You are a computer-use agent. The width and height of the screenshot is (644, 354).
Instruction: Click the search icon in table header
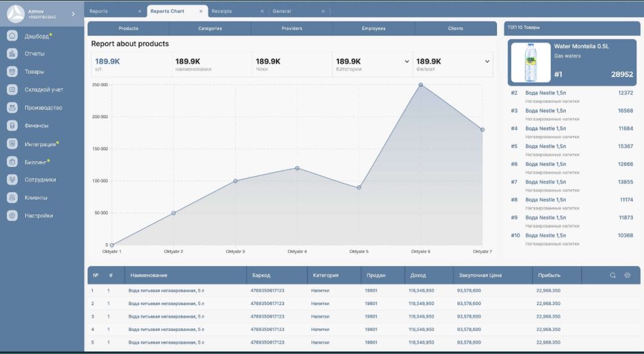[612, 275]
